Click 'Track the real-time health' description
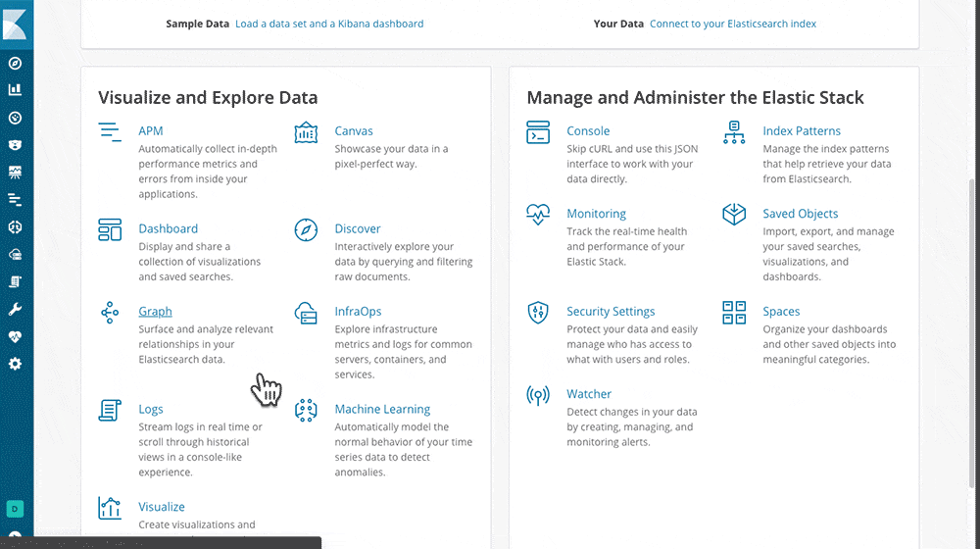The image size is (980, 549). click(627, 246)
